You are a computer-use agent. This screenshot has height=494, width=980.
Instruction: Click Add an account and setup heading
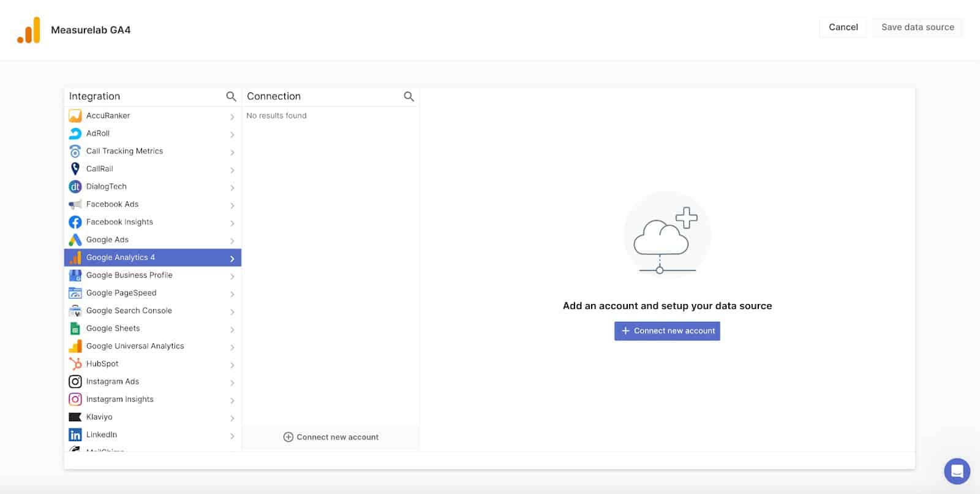click(x=667, y=306)
